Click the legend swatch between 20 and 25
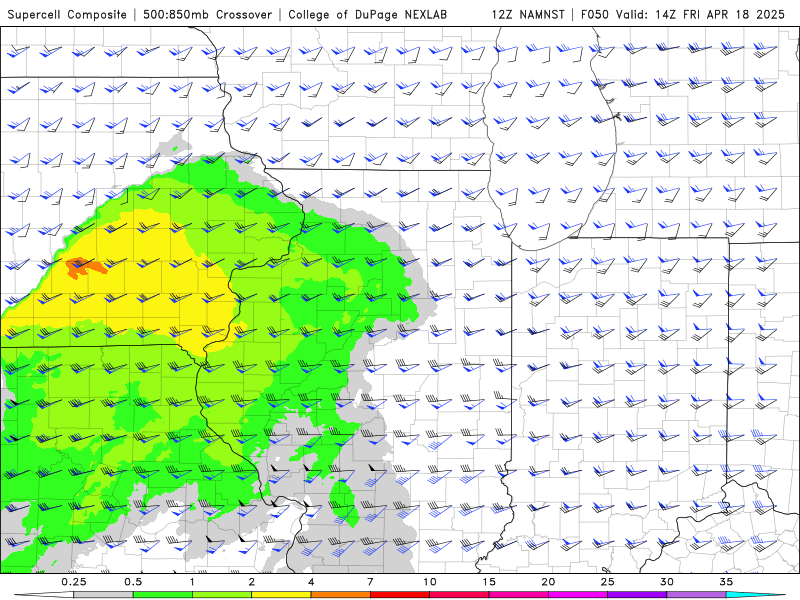Image resolution: width=800 pixels, height=600 pixels. click(578, 595)
